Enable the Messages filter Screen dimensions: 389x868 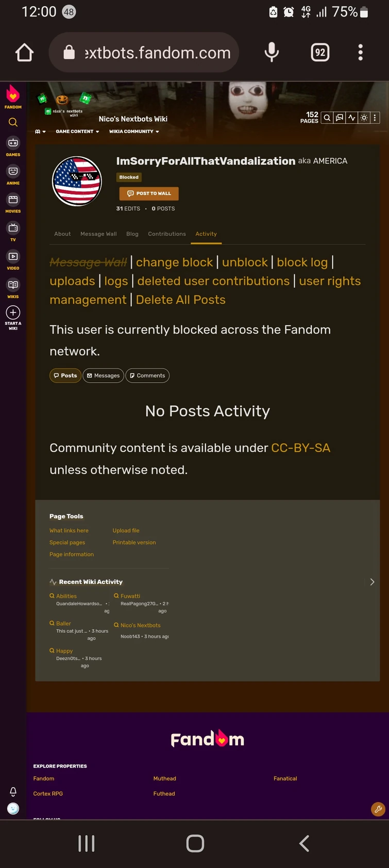click(103, 375)
